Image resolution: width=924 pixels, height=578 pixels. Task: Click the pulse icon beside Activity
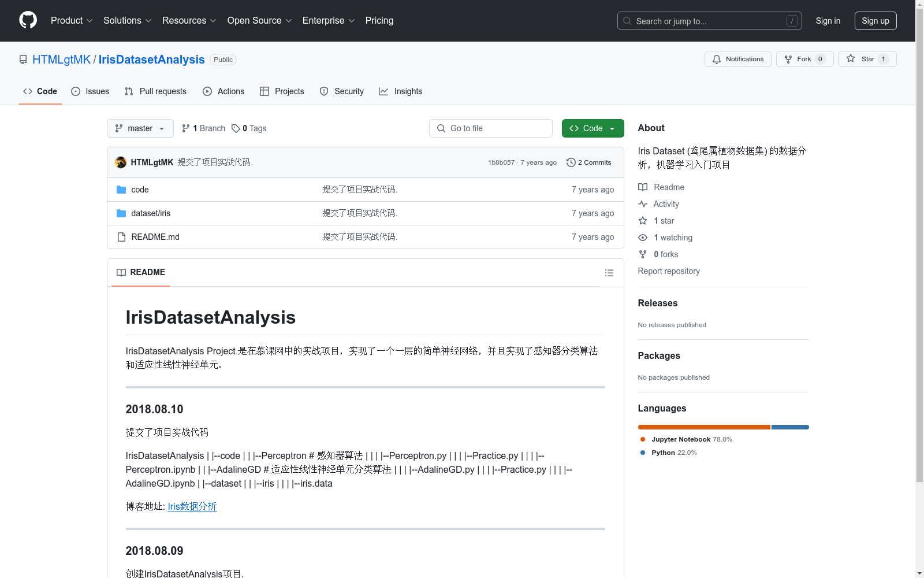click(643, 204)
